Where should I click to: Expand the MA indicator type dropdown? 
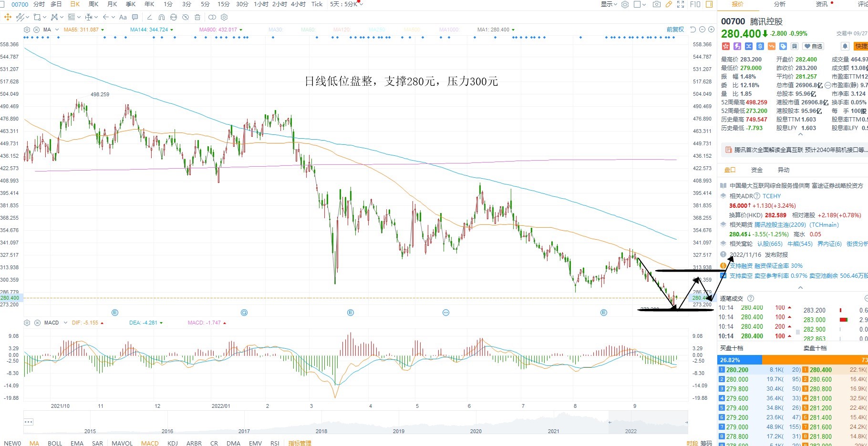(x=57, y=30)
